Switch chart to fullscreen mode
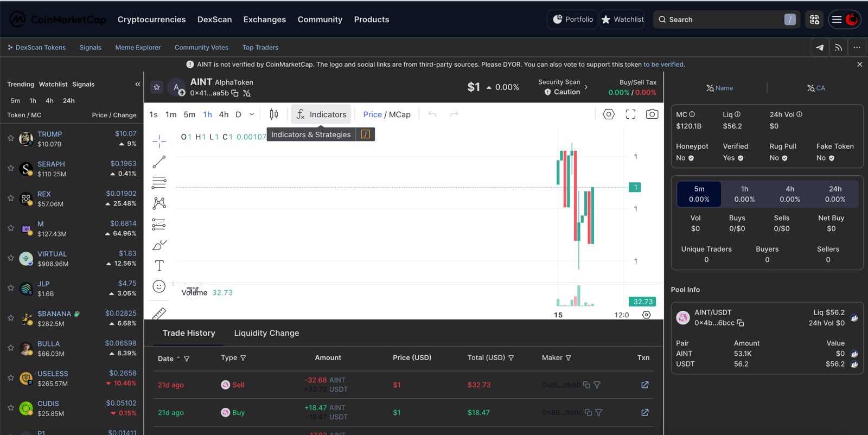Viewport: 868px width, 435px height. (x=630, y=114)
